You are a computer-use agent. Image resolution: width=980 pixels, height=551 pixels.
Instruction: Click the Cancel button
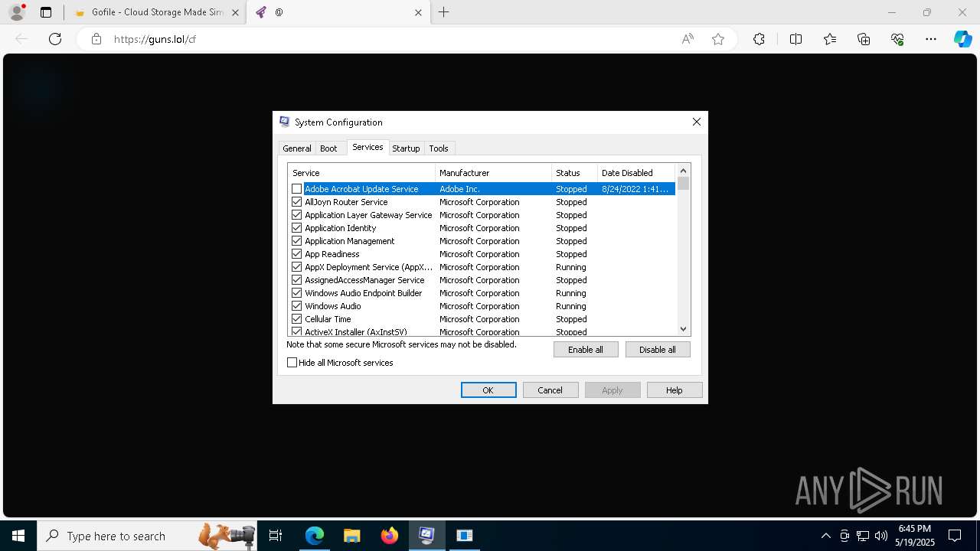click(550, 390)
